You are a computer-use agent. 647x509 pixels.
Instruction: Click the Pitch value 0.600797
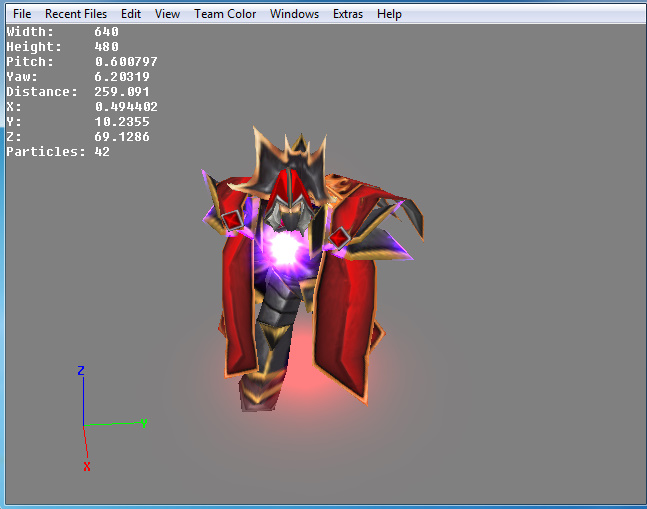(126, 62)
